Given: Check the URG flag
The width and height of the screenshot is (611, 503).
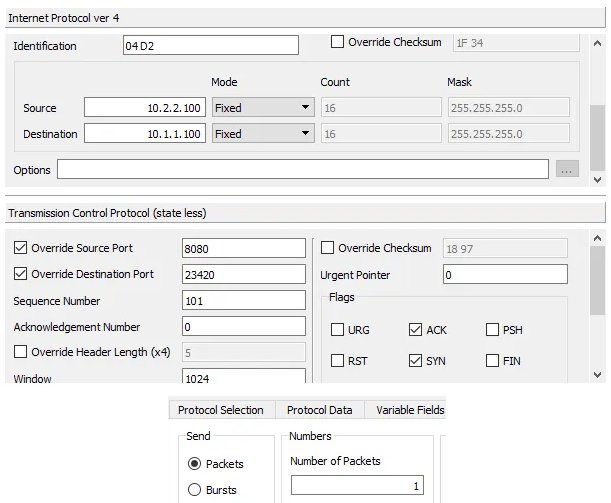Looking at the screenshot, I should click(337, 330).
